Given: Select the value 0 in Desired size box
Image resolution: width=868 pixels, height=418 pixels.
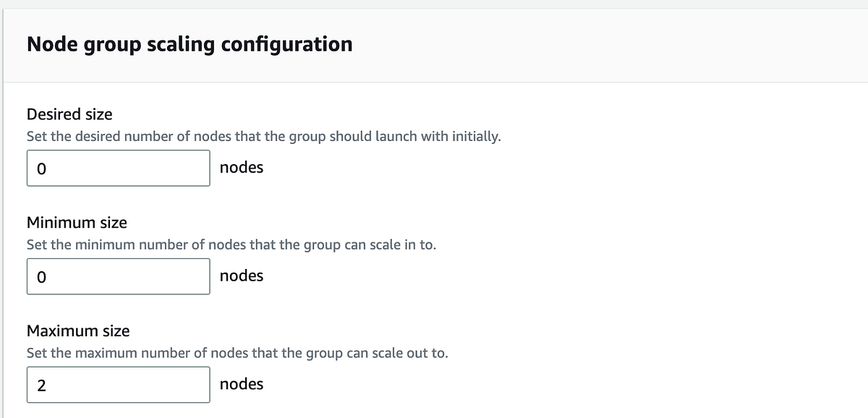Looking at the screenshot, I should pyautogui.click(x=39, y=167).
